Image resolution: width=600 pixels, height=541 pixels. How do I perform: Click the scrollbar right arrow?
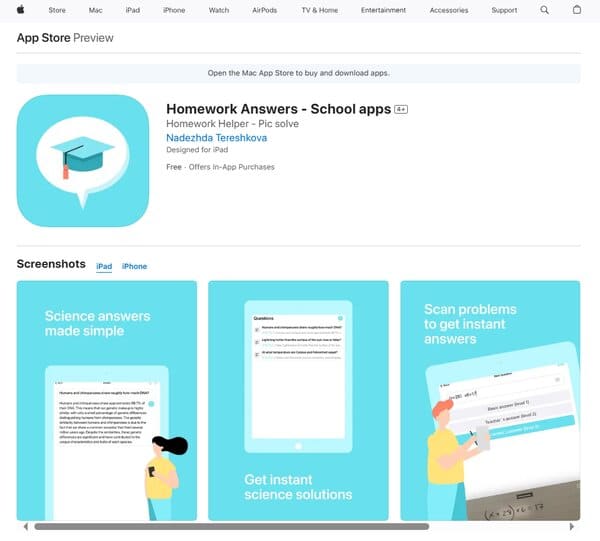point(572,527)
